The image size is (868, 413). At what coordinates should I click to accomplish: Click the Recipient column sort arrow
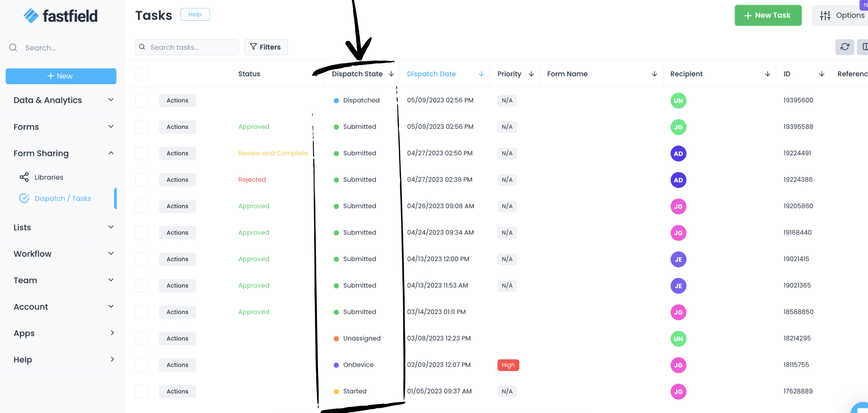[x=767, y=74]
